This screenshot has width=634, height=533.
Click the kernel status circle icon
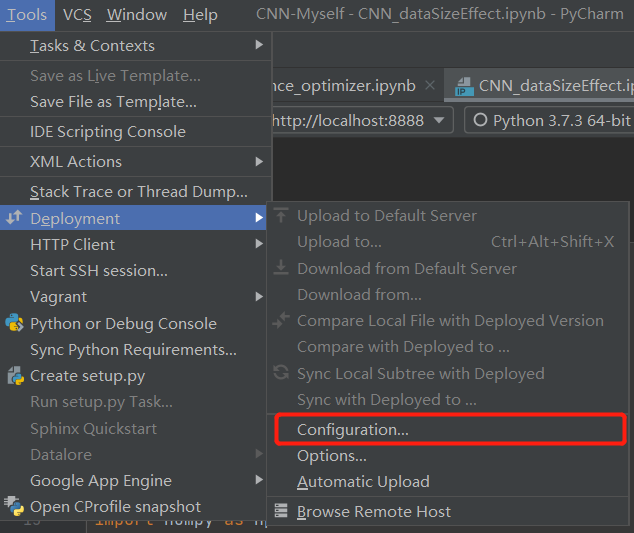click(x=480, y=120)
